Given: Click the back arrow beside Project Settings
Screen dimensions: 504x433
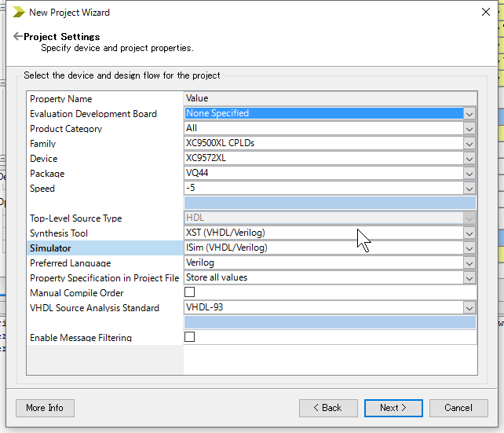Looking at the screenshot, I should [18, 36].
